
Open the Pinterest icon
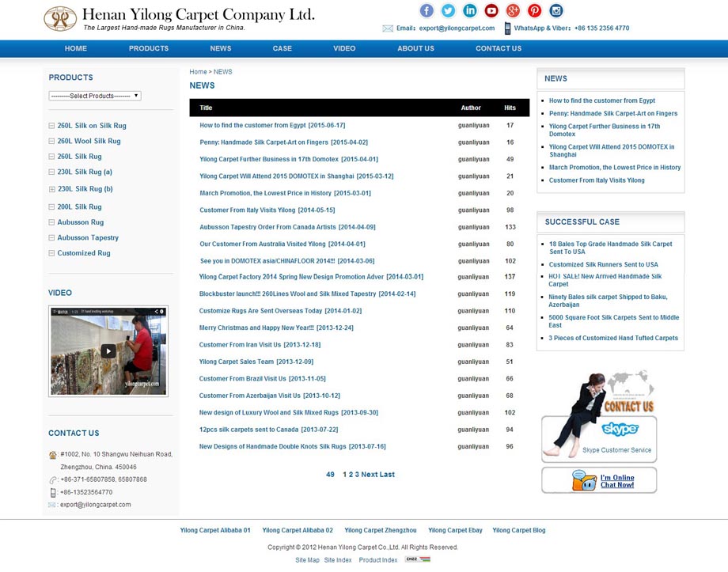[535, 10]
